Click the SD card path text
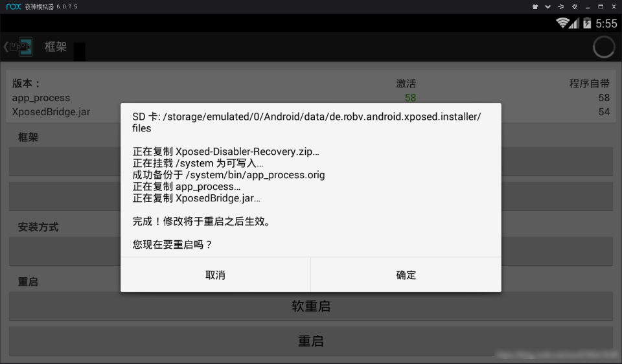622x364 pixels. point(306,122)
